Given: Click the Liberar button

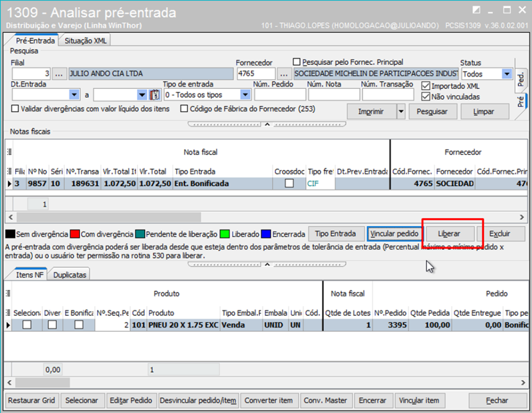Looking at the screenshot, I should (x=449, y=234).
